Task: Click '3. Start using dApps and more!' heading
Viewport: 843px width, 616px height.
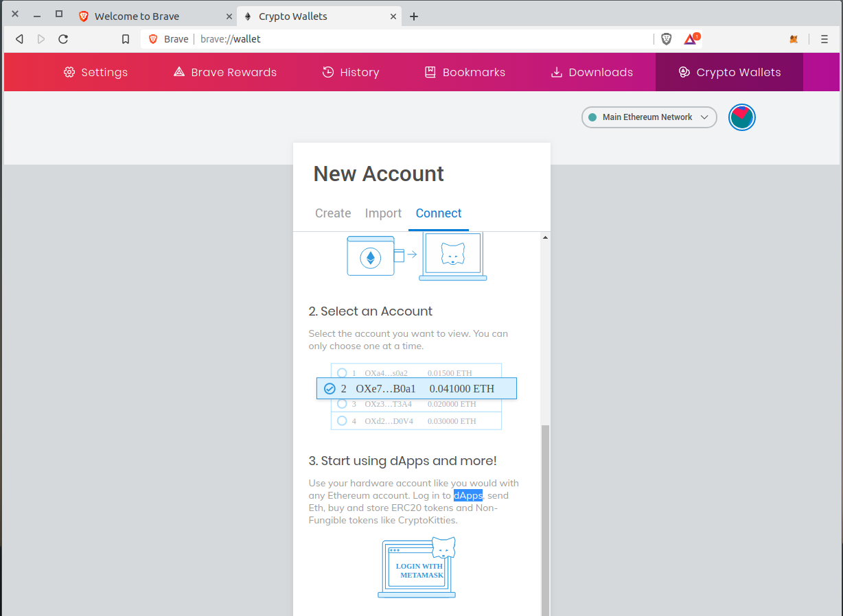Action: tap(403, 461)
